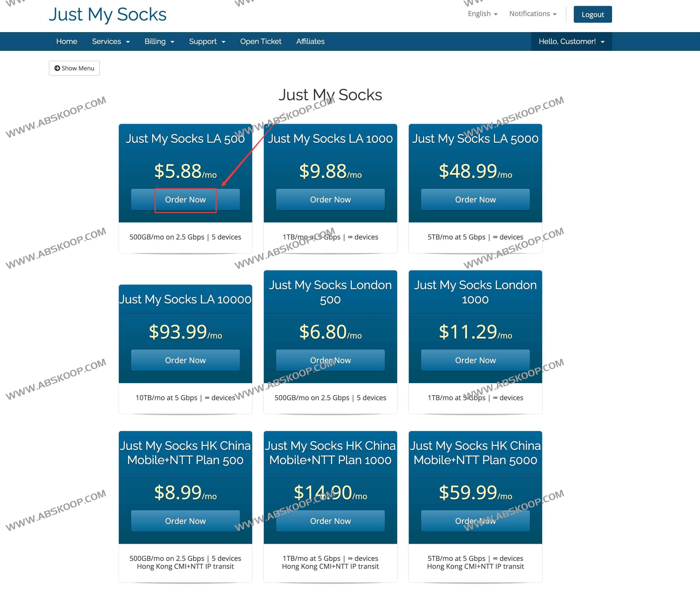Open the Affiliates page
The height and width of the screenshot is (593, 700).
[310, 41]
